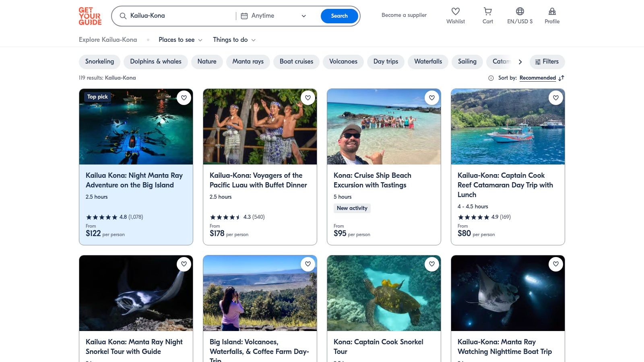This screenshot has width=644, height=362.
Task: Open the Places to see dropdown
Action: [180, 40]
